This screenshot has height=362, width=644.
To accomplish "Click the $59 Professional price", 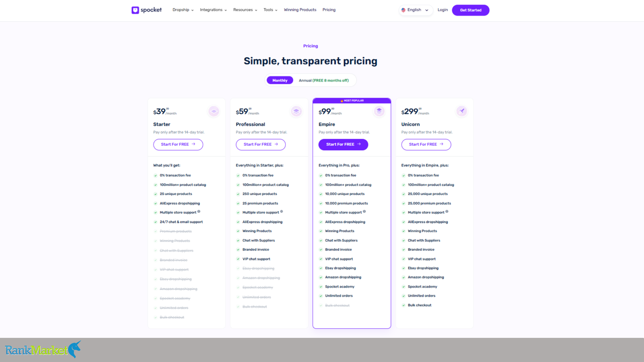I will tap(248, 112).
